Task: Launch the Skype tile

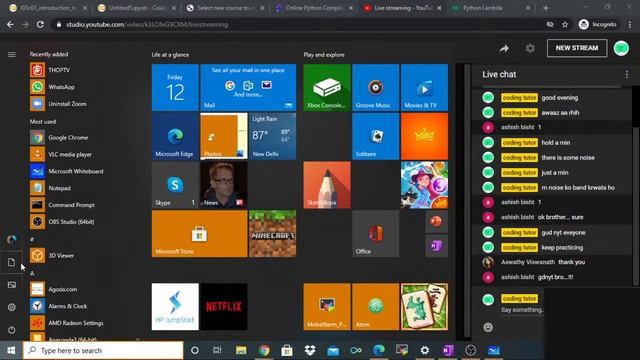Action: (x=175, y=184)
